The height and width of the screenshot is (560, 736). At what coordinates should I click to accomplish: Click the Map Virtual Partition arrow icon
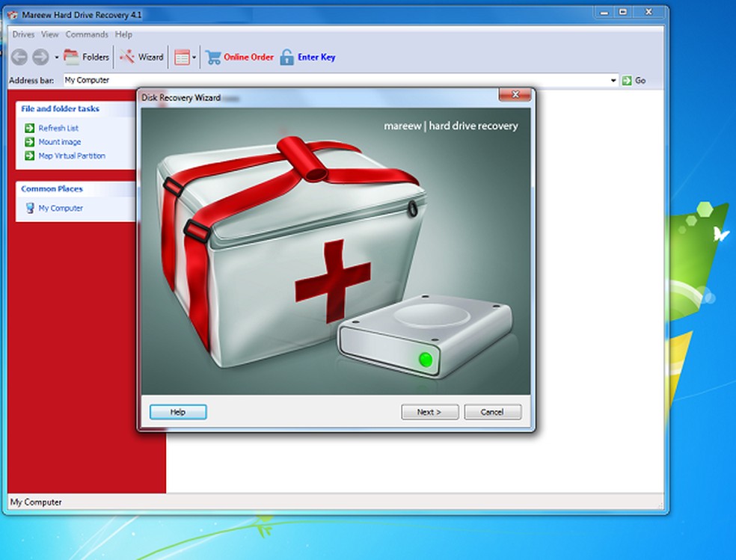coord(30,156)
